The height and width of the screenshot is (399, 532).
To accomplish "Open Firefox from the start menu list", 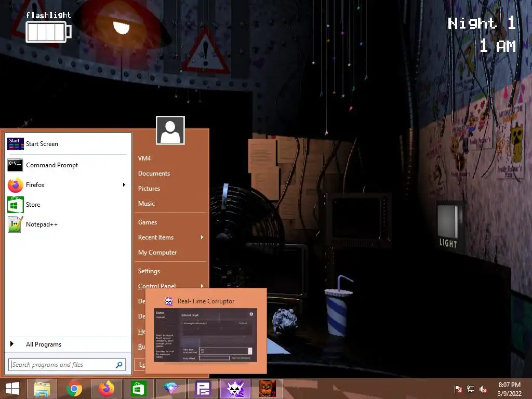I will coord(67,185).
